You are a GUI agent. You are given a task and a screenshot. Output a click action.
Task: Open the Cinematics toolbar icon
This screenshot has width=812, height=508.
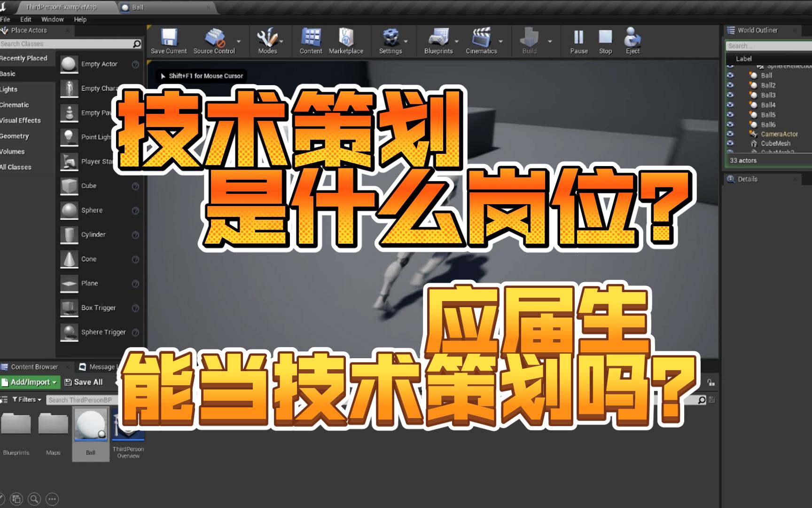tap(481, 37)
